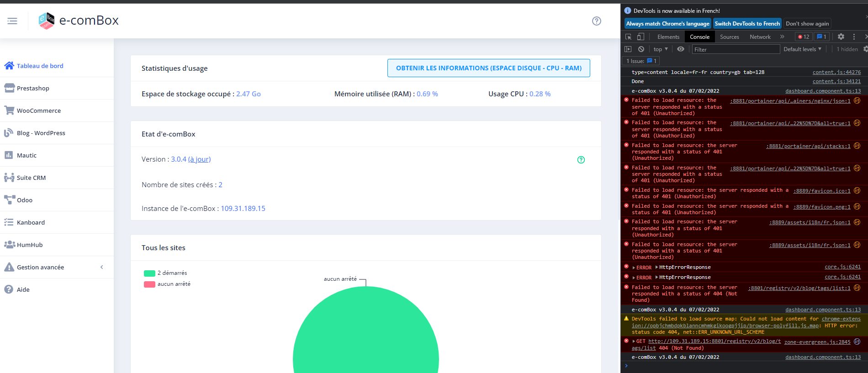Toggle DevTools device toolbar icon

[640, 37]
